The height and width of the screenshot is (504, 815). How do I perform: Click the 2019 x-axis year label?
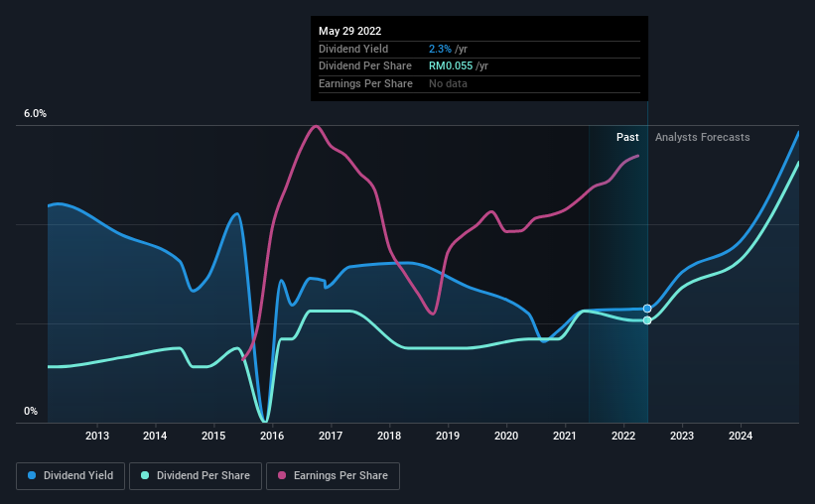coord(448,436)
